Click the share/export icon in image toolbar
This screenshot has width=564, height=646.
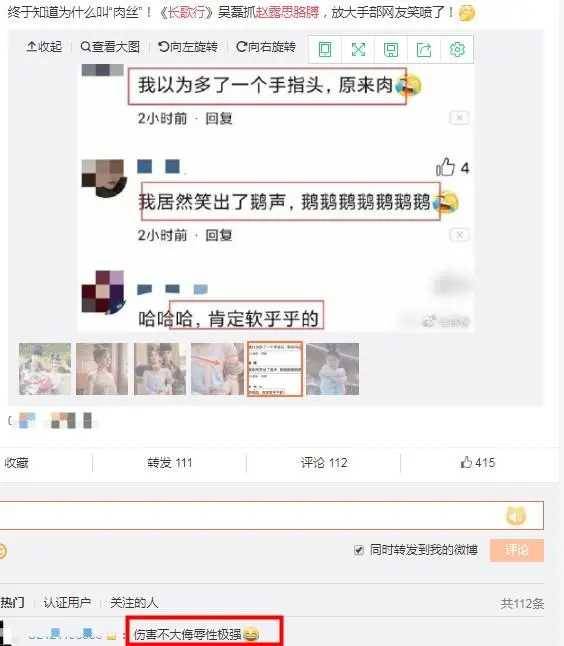tap(424, 49)
